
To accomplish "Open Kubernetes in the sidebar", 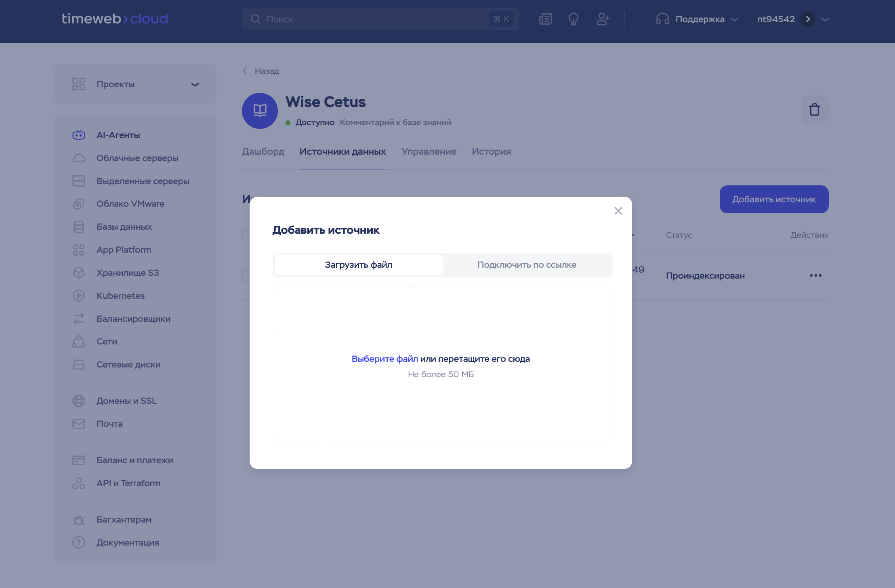I will [120, 296].
